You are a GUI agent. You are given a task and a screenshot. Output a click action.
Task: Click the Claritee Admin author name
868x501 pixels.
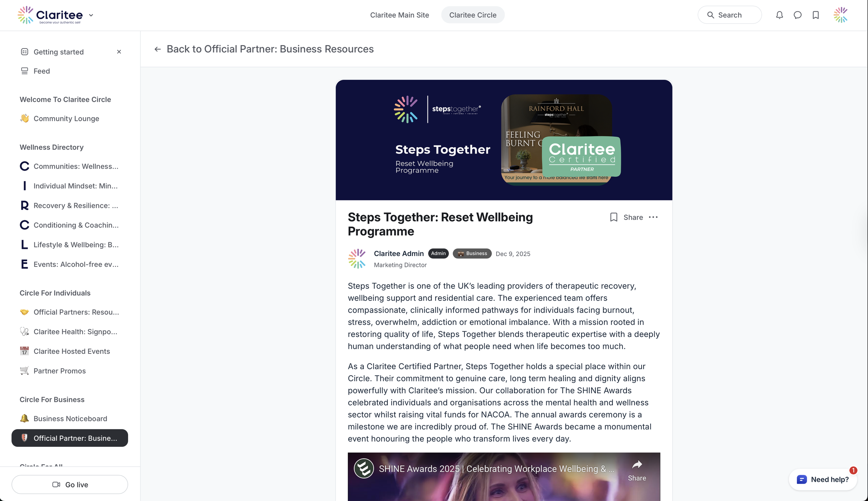point(399,253)
